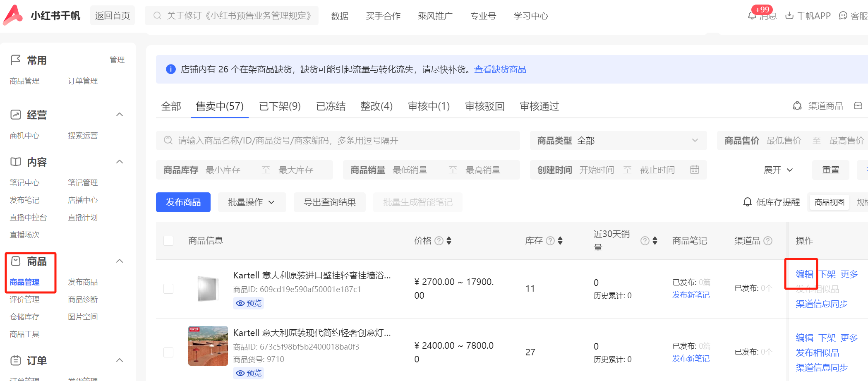The width and height of the screenshot is (868, 381).
Task: Open the notification bell messages icon
Action: 752,16
